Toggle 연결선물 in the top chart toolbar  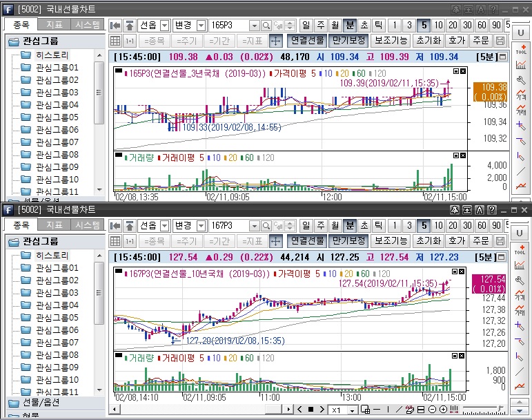[306, 41]
